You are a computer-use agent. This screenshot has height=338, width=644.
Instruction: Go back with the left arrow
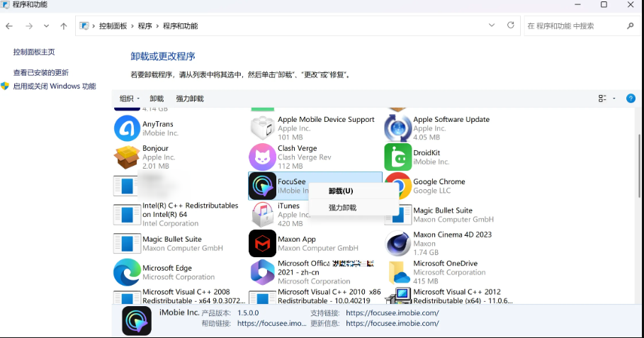coord(9,26)
